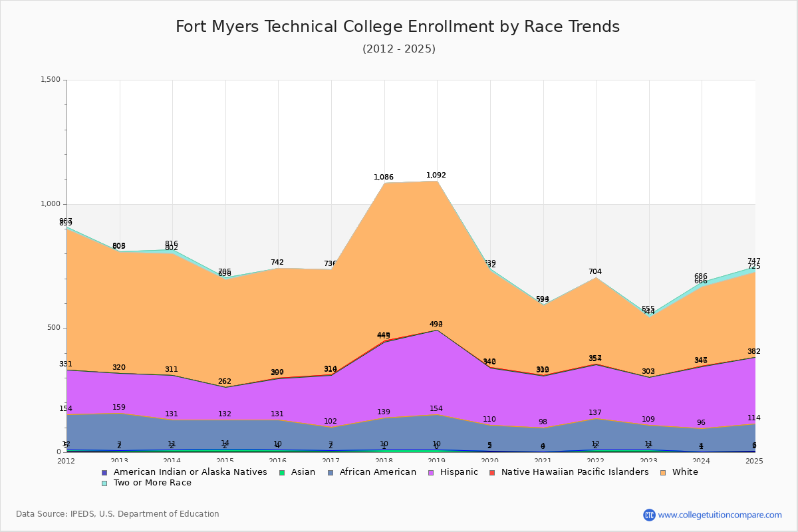Click the 137 data label for 2022
Viewport: 798px width, 532px height.
(x=595, y=413)
